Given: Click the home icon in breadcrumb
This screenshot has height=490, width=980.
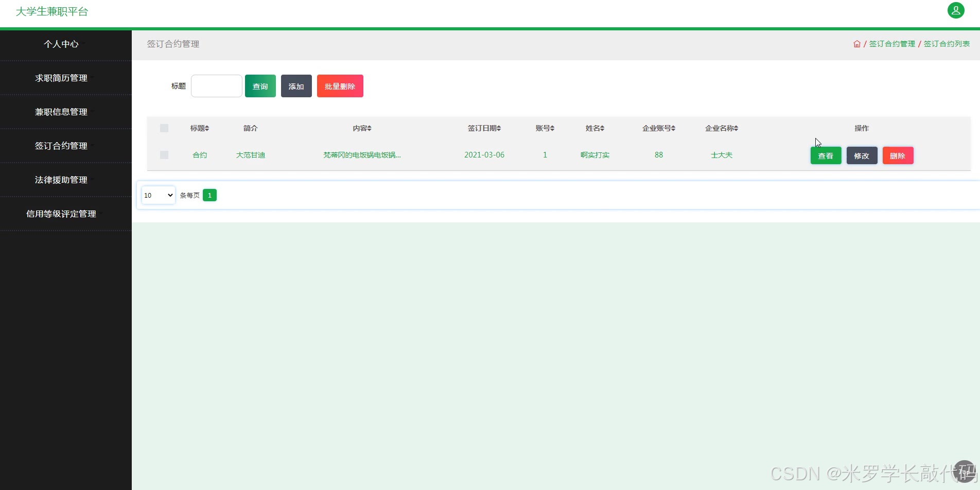Looking at the screenshot, I should (x=857, y=44).
